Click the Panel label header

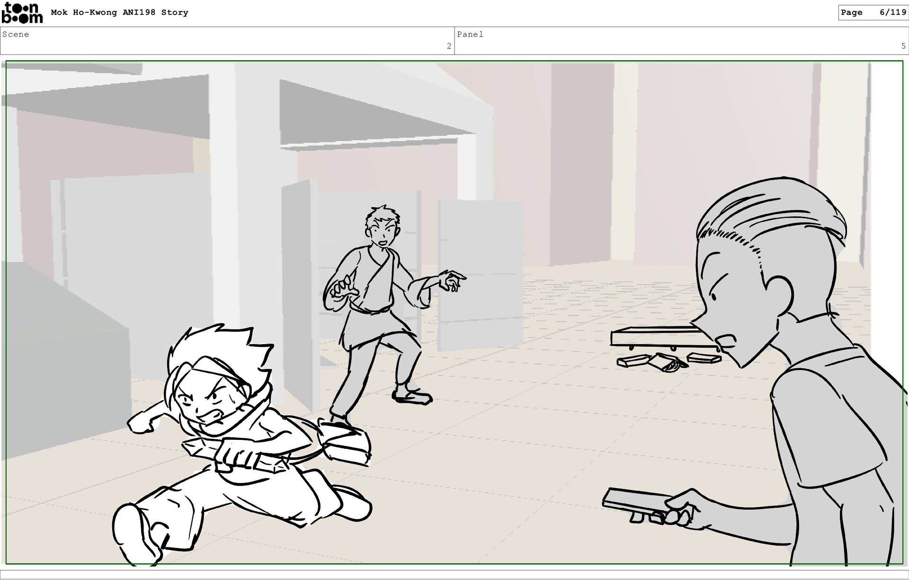click(x=470, y=35)
